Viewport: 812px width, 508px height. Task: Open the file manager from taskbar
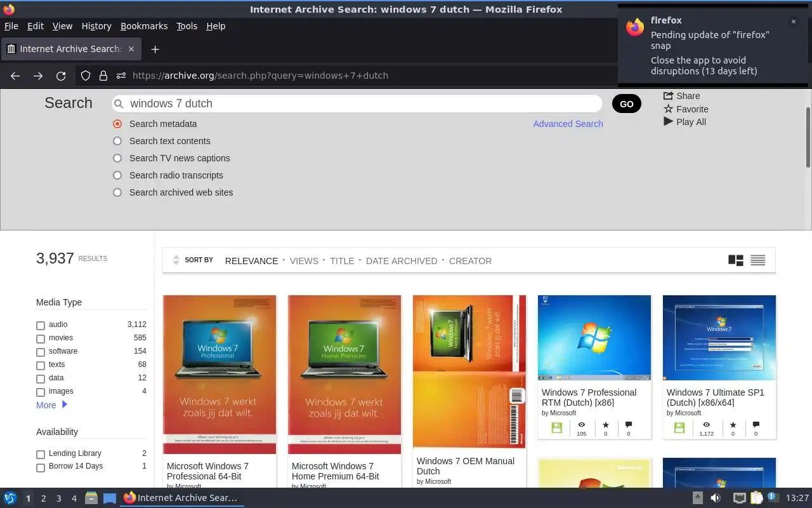(x=91, y=498)
